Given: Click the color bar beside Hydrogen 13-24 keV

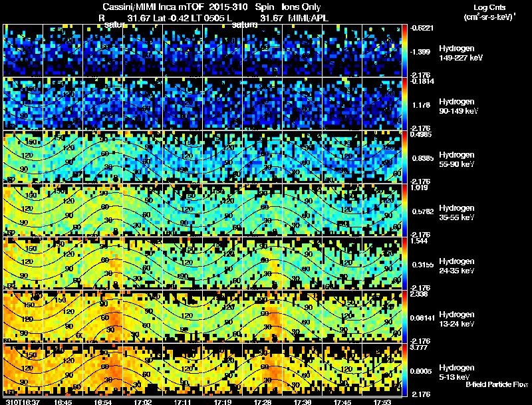Looking at the screenshot, I should point(405,317).
